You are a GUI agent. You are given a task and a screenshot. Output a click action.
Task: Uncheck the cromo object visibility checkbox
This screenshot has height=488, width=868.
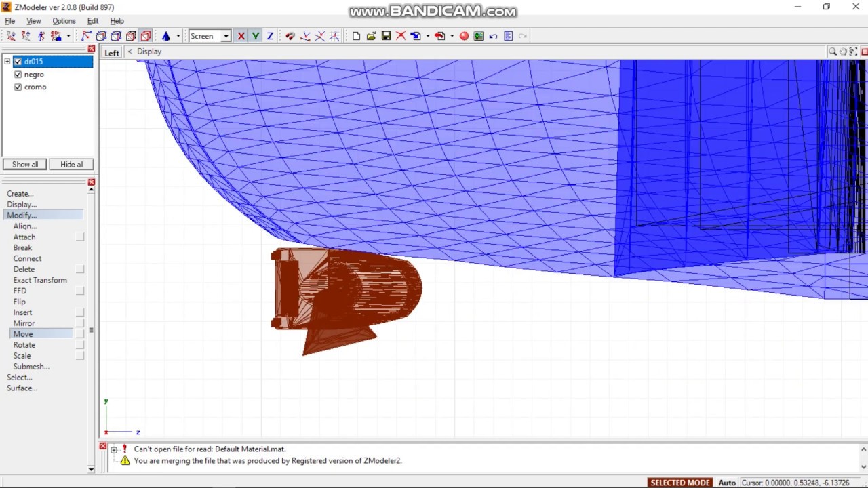click(x=18, y=87)
